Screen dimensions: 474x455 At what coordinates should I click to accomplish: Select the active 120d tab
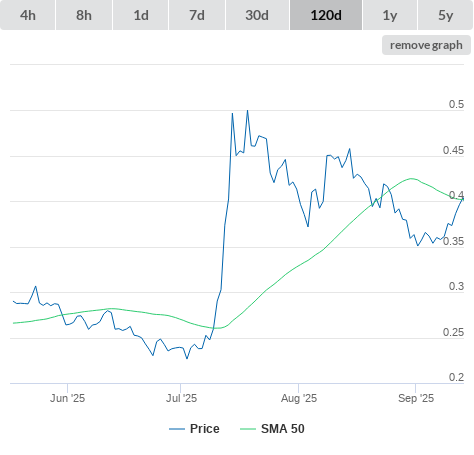[326, 15]
